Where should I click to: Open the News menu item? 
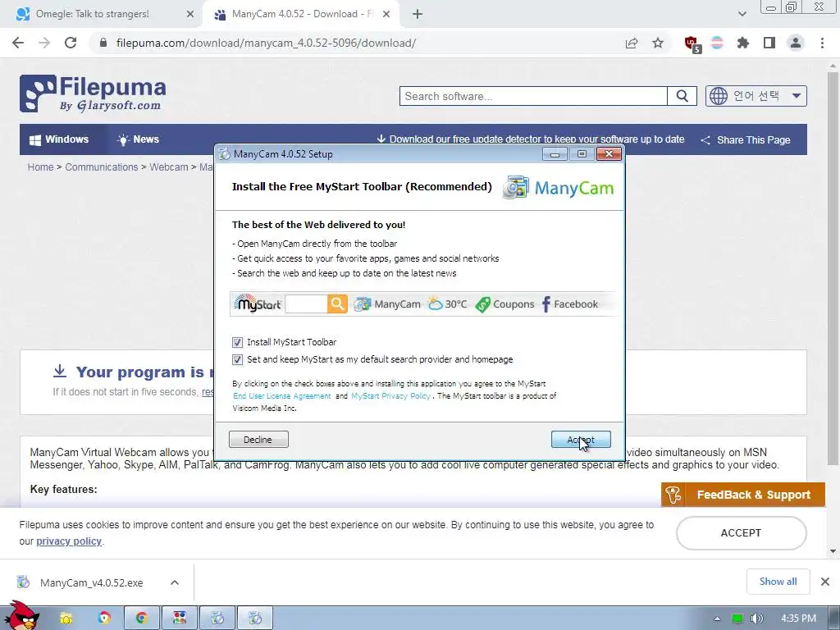pos(138,139)
